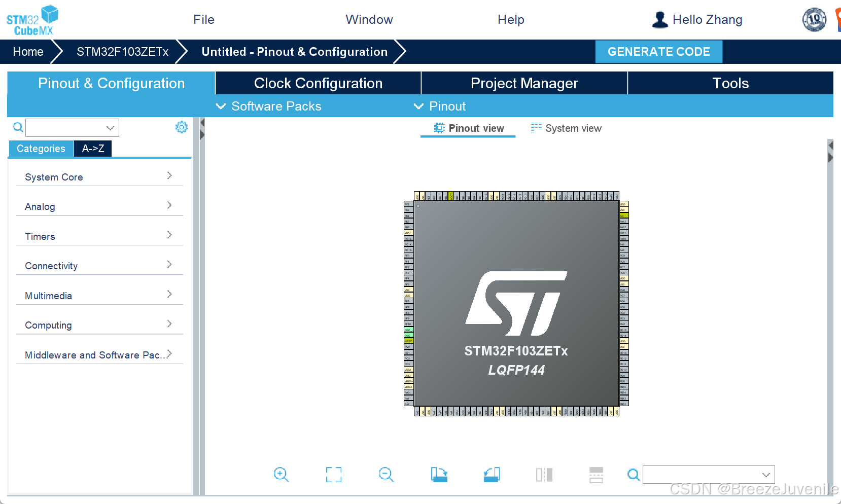Expand the System Core category
This screenshot has height=504, width=841.
pos(99,176)
